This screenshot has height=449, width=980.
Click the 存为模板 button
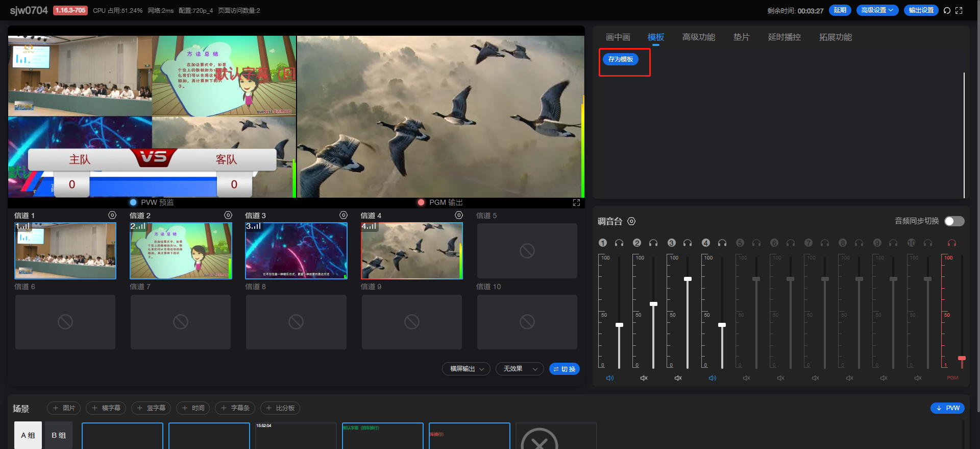(620, 59)
